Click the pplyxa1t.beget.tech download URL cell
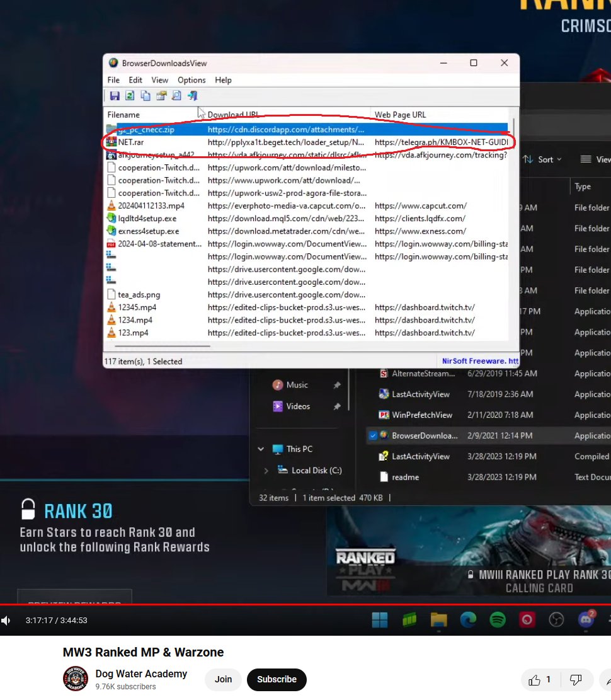Screen dimensions: 611x700 click(x=285, y=142)
